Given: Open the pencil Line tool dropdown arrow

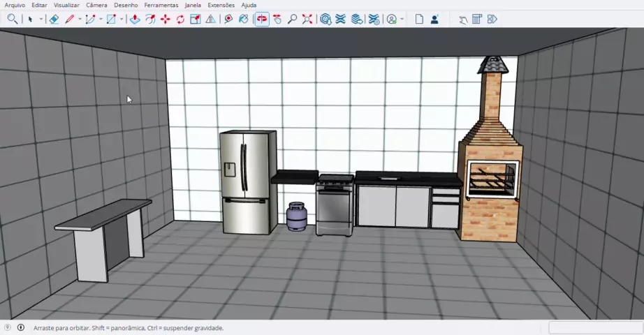Looking at the screenshot, I should pyautogui.click(x=80, y=20).
